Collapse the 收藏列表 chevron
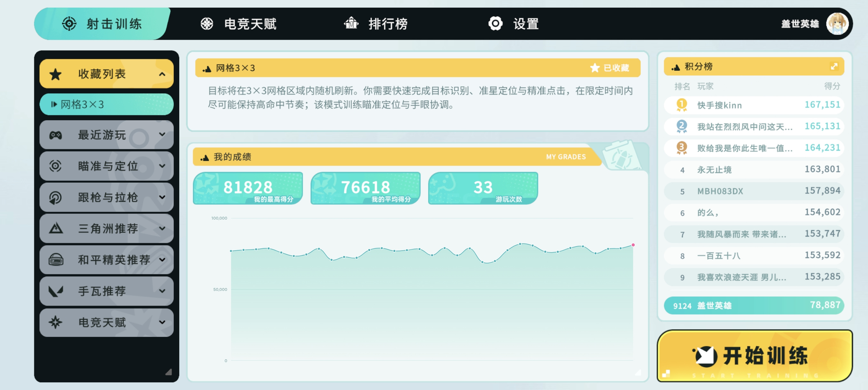Screen dimensions: 868x390 [x=162, y=74]
